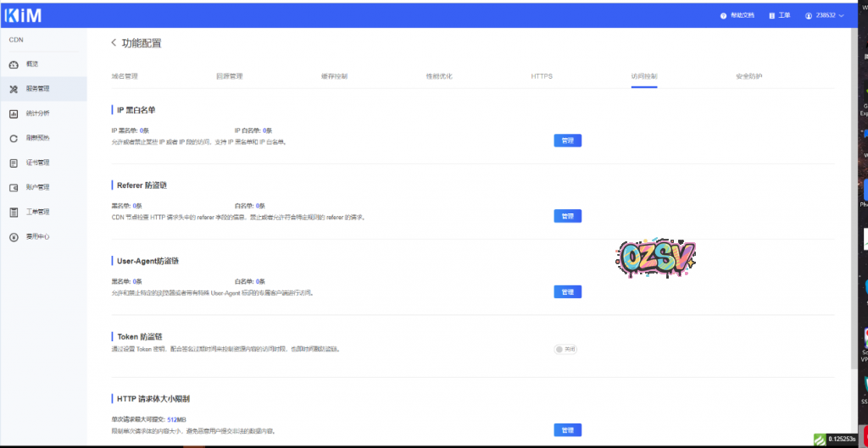Image resolution: width=868 pixels, height=448 pixels.
Task: Open 工单 from the top bar
Action: [779, 15]
